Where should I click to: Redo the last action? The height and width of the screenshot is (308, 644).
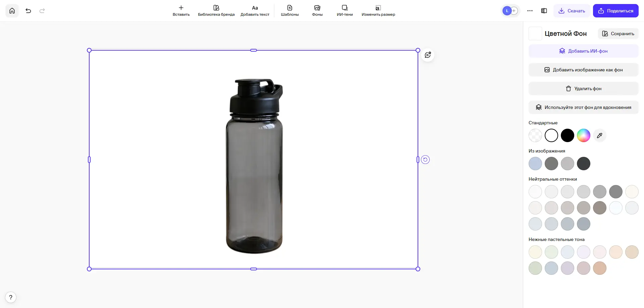pos(42,11)
